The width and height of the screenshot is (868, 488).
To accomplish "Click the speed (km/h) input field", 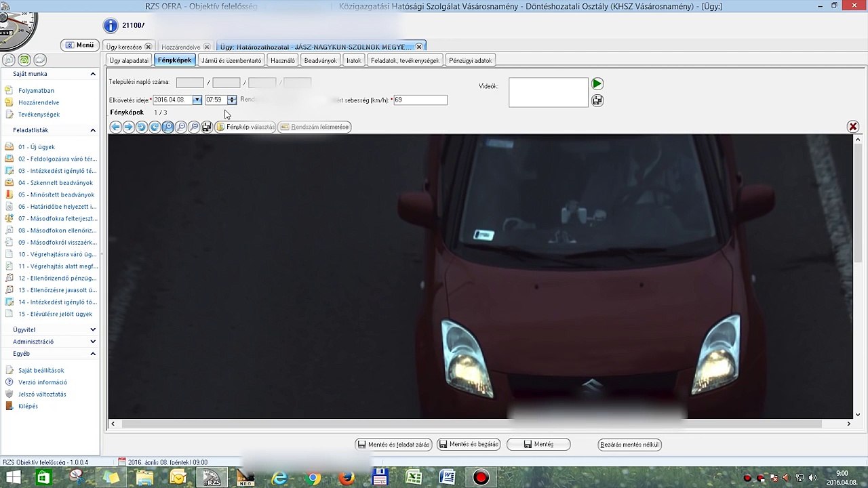I will pos(420,100).
